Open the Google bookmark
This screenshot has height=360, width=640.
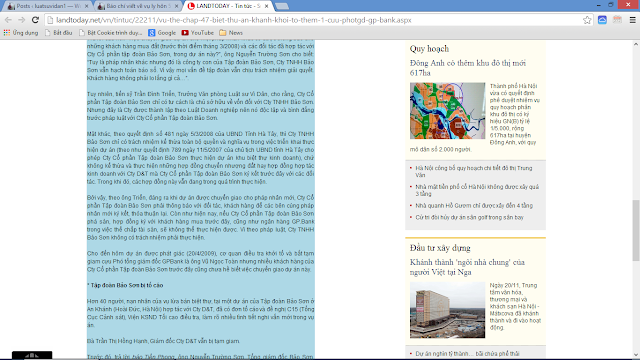point(162,33)
